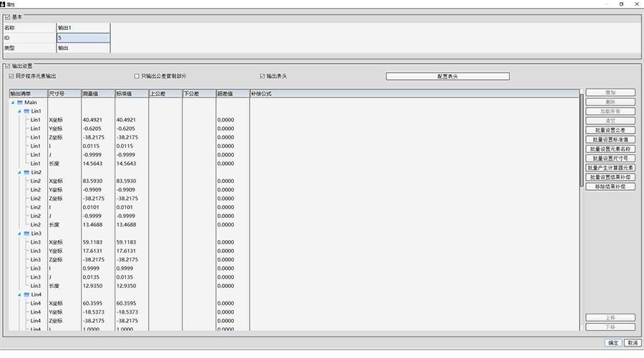The height and width of the screenshot is (358, 644).
Task: Select the Lin2 Y坐标 row
Action: click(294, 190)
